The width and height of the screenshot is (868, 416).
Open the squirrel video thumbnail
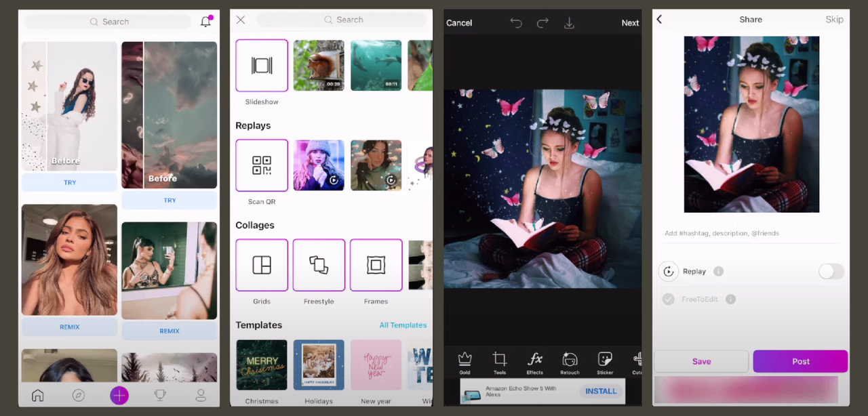(x=319, y=65)
